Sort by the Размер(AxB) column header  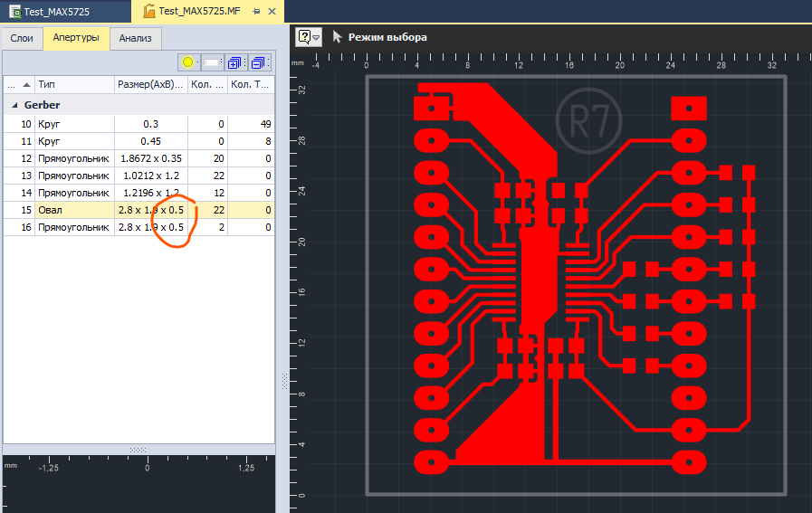coord(149,85)
